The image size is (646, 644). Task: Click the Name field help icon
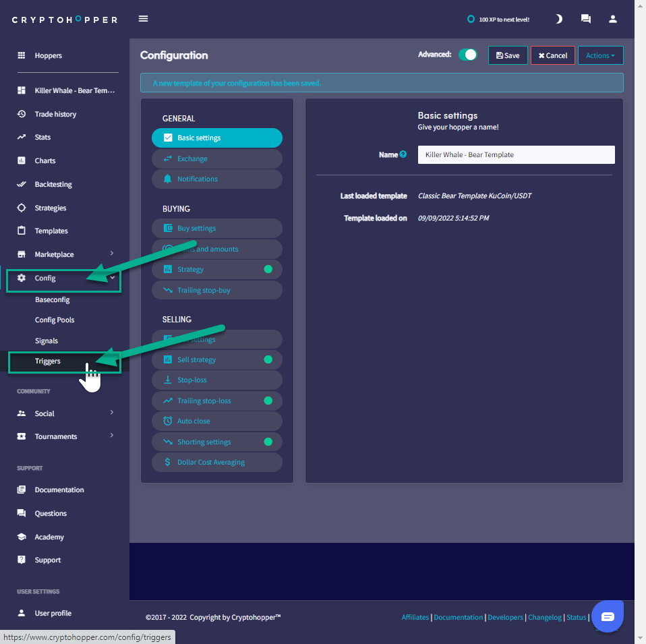(403, 154)
